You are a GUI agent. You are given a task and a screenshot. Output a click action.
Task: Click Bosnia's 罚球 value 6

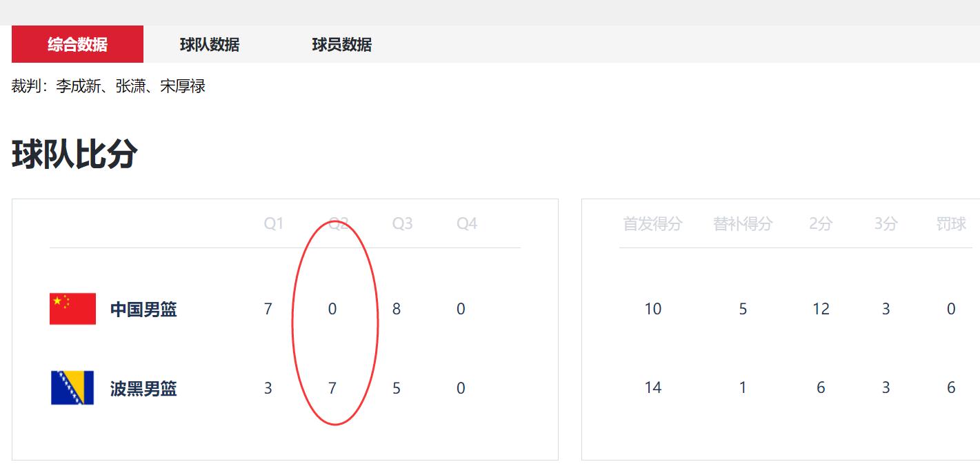(951, 388)
